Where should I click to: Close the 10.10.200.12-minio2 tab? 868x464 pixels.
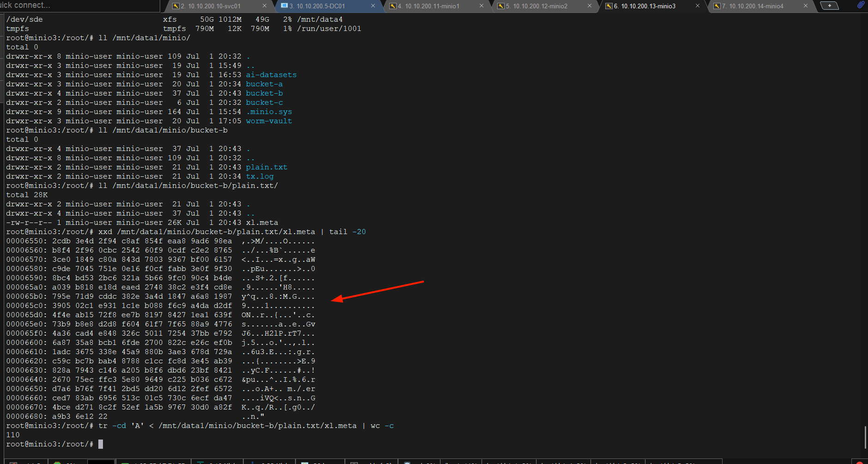[x=590, y=6]
